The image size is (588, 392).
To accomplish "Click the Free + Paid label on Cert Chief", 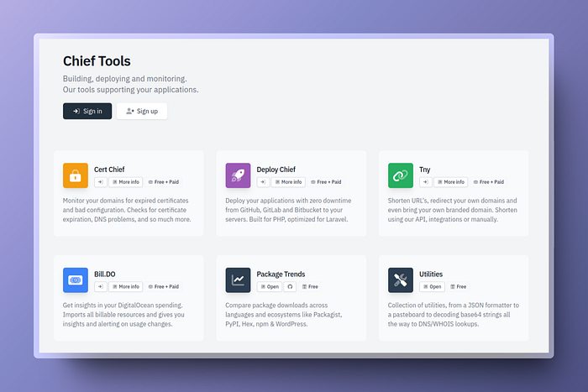I will 164,182.
